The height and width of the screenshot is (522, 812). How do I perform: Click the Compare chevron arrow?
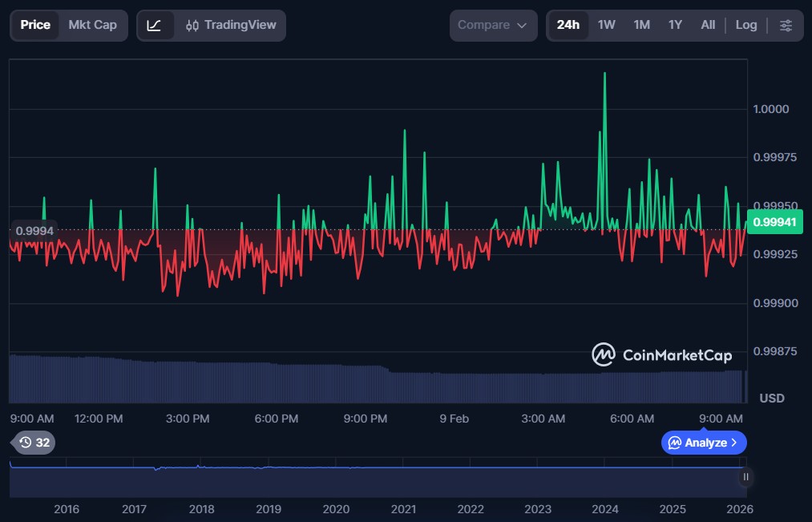pyautogui.click(x=522, y=26)
